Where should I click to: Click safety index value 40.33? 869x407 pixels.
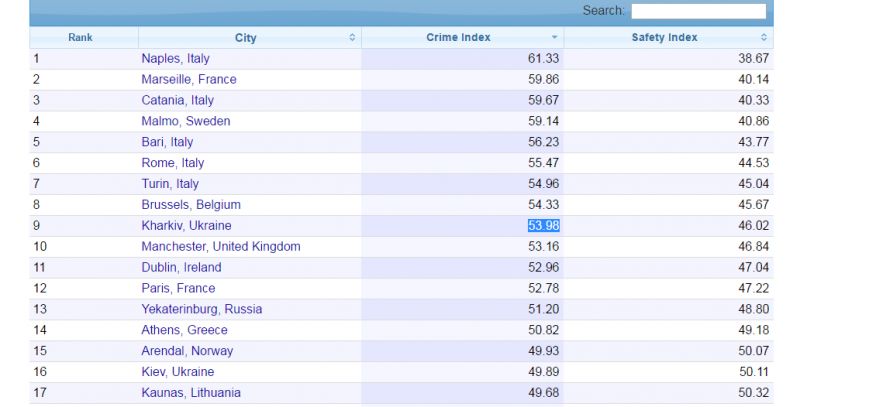[754, 100]
